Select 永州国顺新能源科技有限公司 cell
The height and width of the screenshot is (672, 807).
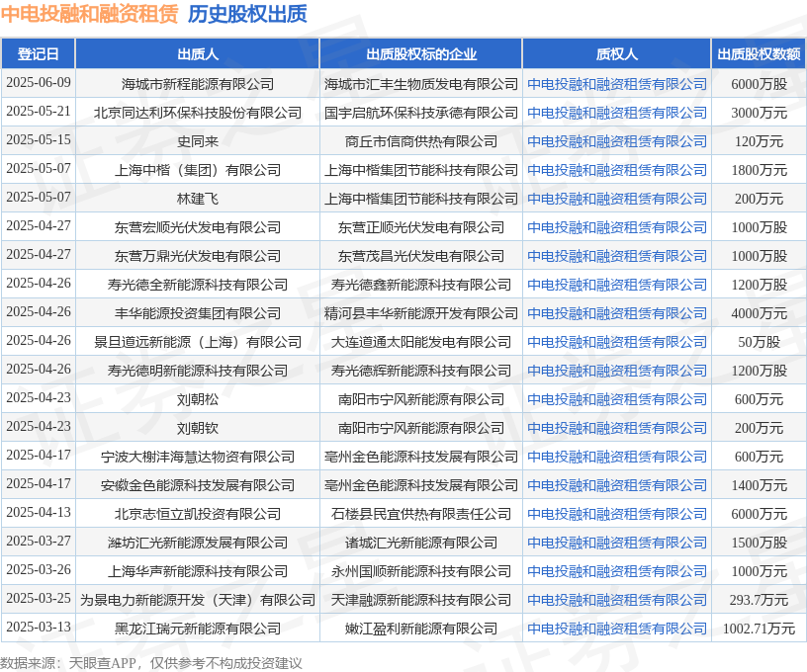(421, 571)
